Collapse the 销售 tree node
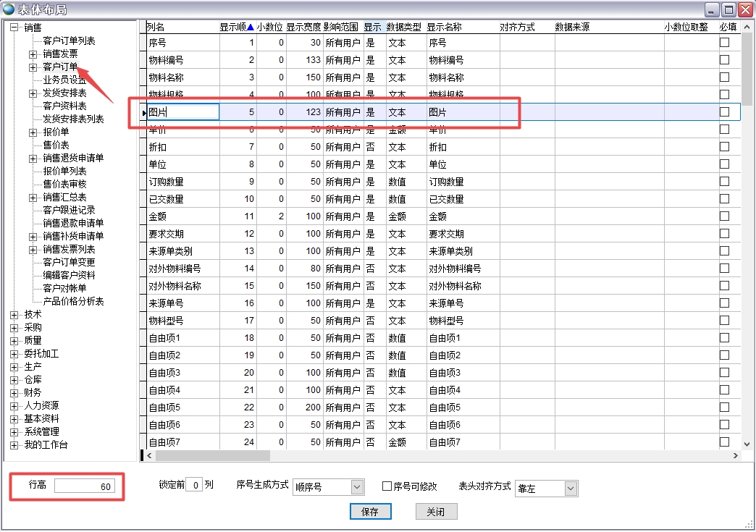Image resolution: width=756 pixels, height=532 pixels. click(14, 28)
